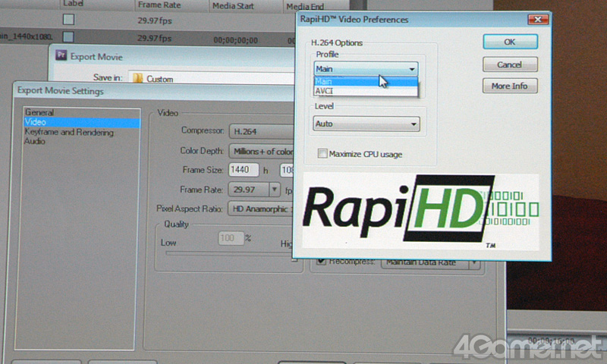This screenshot has height=364, width=607.
Task: Toggle the Recompress checkbox
Action: (320, 262)
